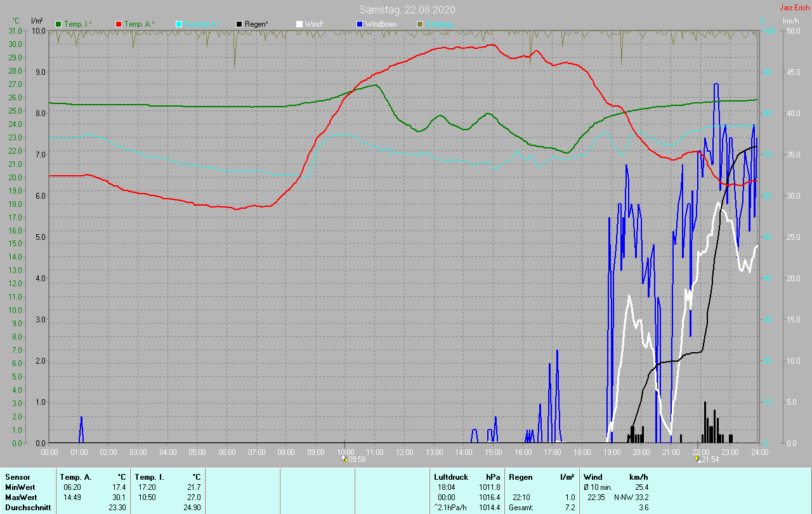Toggle the Temp. I.* legend label
The image size is (812, 514).
point(78,24)
